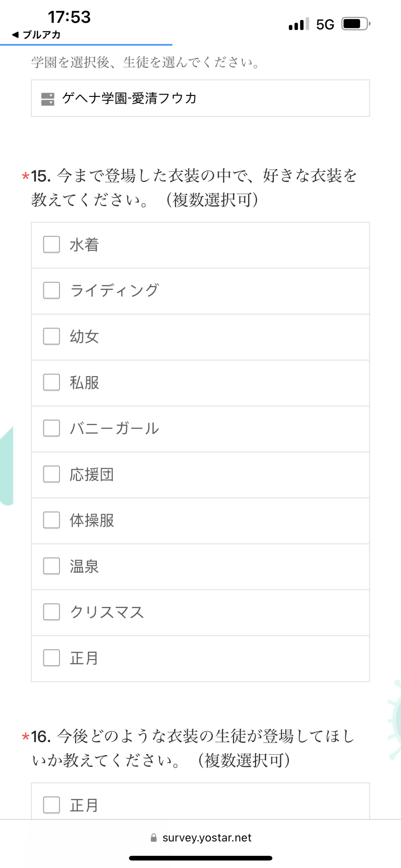Tap the battery icon in the status bar
Viewport: 401px width, 868px height.
click(x=355, y=24)
